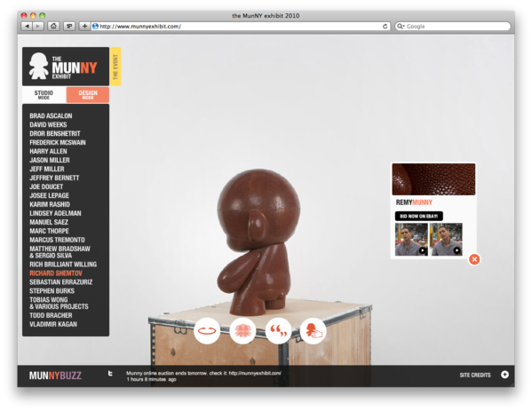Click the quotation marks icon
This screenshot has width=532, height=411.
coord(278,331)
